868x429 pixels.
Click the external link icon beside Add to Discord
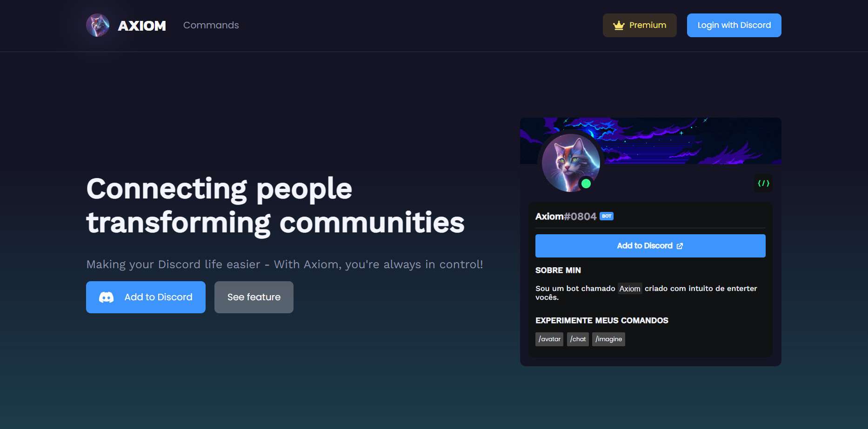point(680,246)
